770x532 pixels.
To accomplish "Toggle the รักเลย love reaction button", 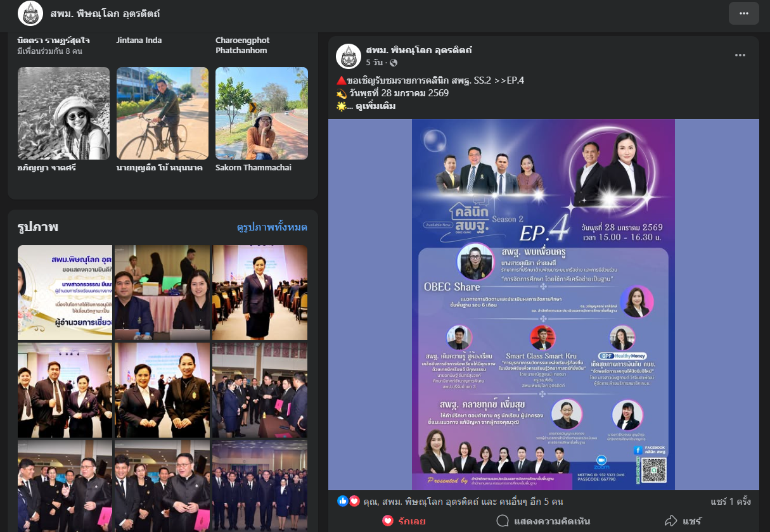I will coord(404,521).
